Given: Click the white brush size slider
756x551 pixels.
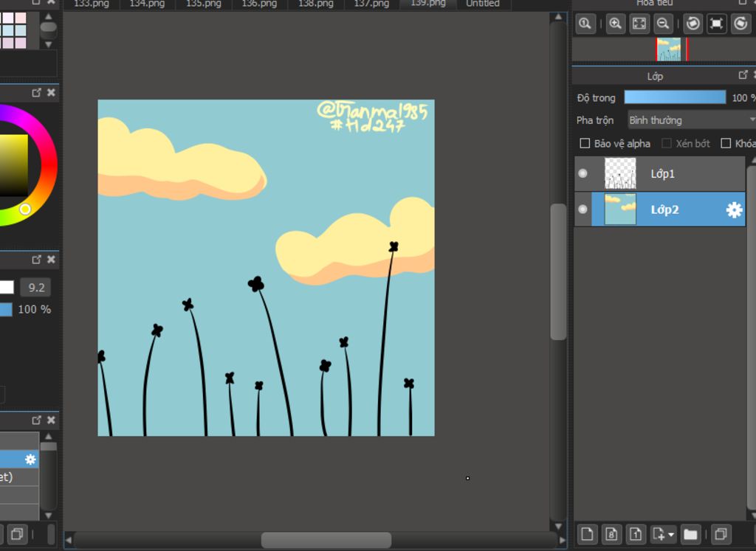Looking at the screenshot, I should click(7, 288).
